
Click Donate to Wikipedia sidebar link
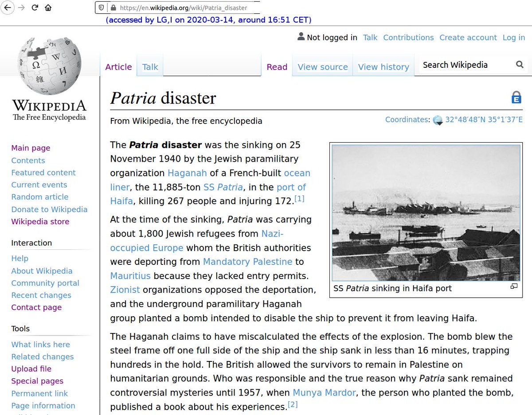point(49,209)
